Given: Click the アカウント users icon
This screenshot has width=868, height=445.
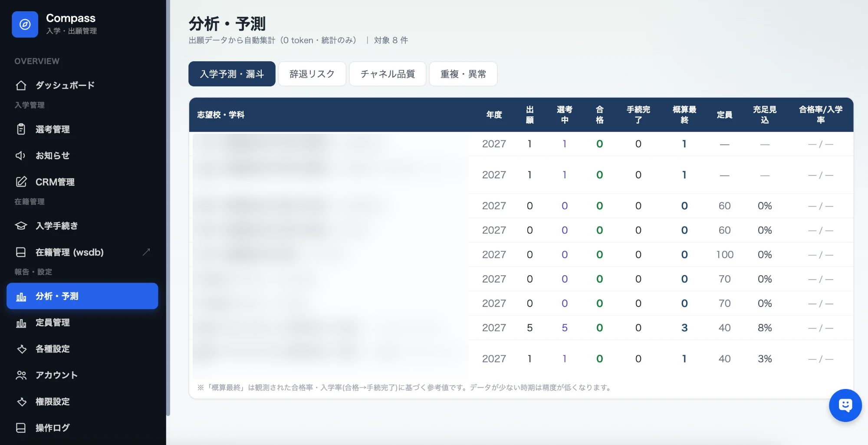Looking at the screenshot, I should tap(21, 376).
